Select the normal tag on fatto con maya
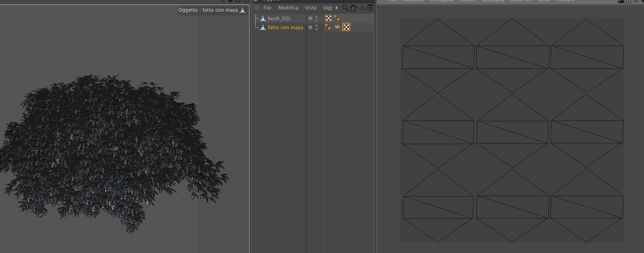 click(x=337, y=27)
